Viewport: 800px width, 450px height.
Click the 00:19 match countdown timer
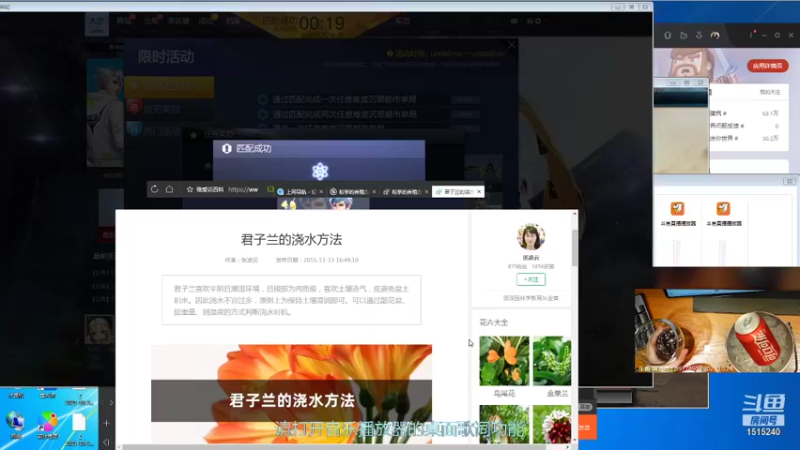(321, 23)
